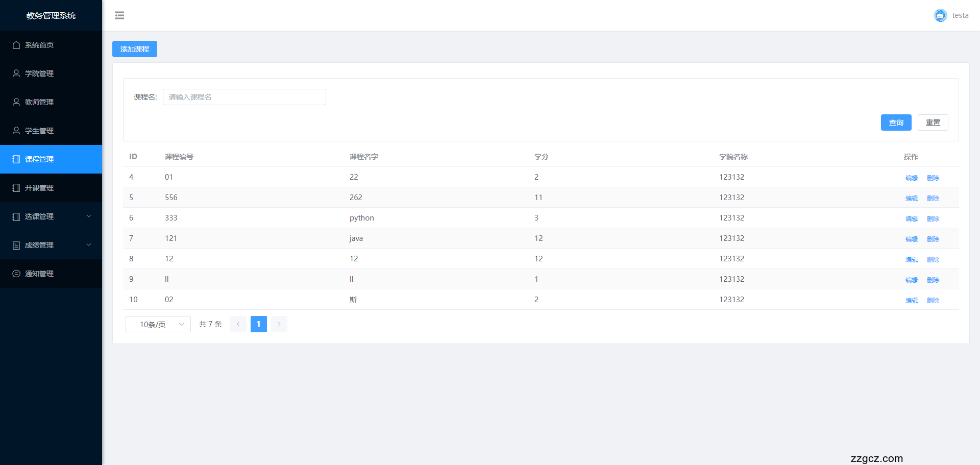Click the 添加课程 button
Image resolution: width=980 pixels, height=465 pixels.
[x=135, y=49]
